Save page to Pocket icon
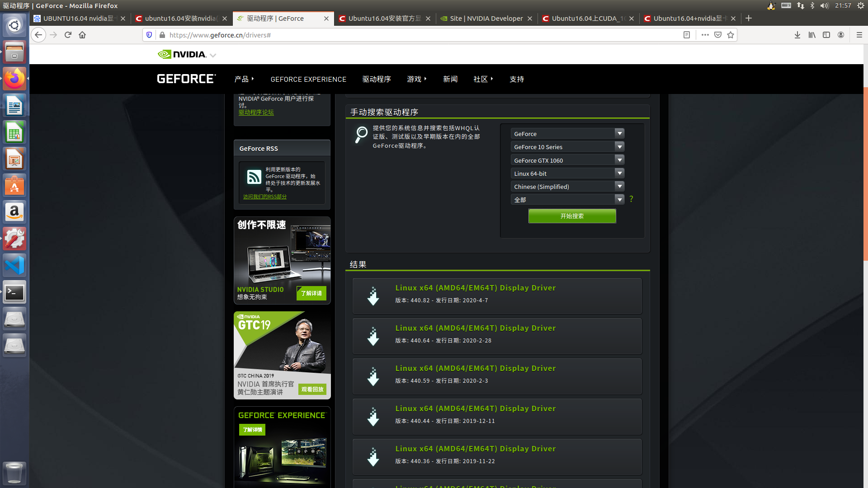The height and width of the screenshot is (488, 868). pyautogui.click(x=718, y=35)
